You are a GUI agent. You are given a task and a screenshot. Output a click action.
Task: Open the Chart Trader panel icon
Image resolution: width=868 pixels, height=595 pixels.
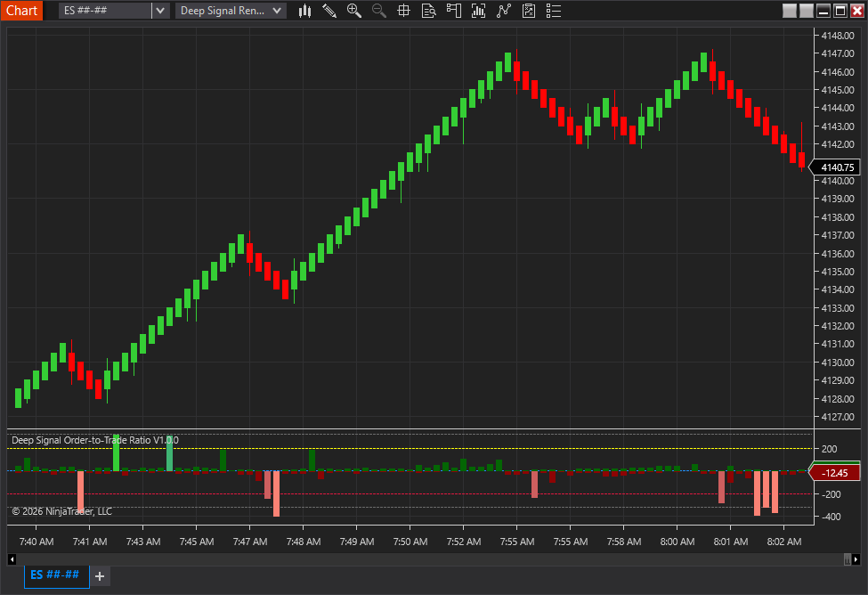pyautogui.click(x=453, y=11)
